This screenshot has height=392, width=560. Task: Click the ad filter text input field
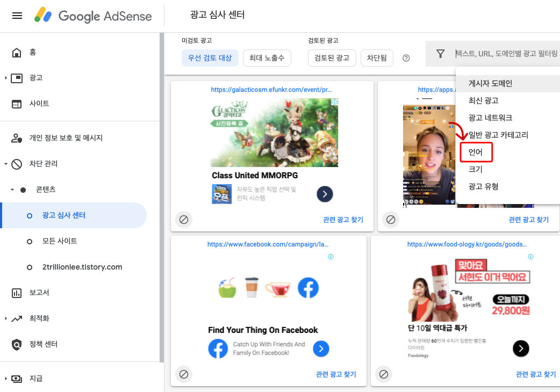click(507, 54)
